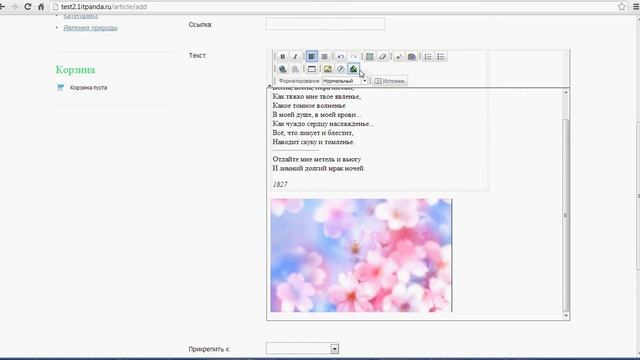Open the browser menu hamburger icon
The height and width of the screenshot is (360, 640).
point(636,7)
